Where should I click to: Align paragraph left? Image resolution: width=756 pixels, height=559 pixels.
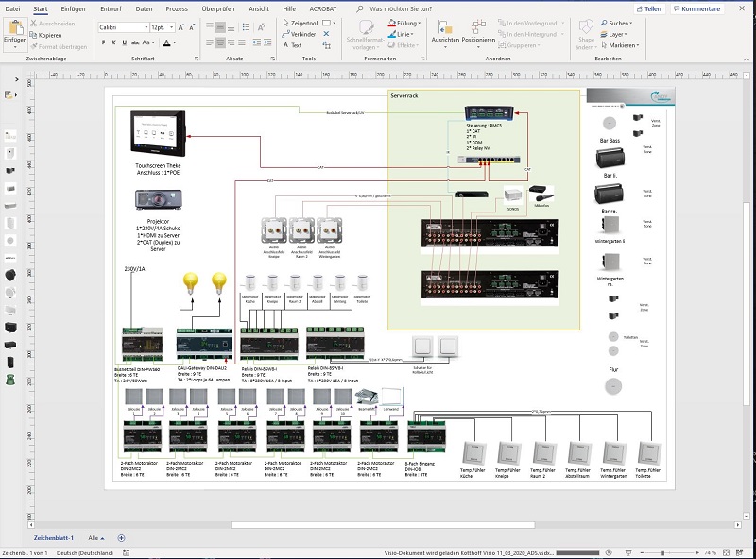point(210,42)
